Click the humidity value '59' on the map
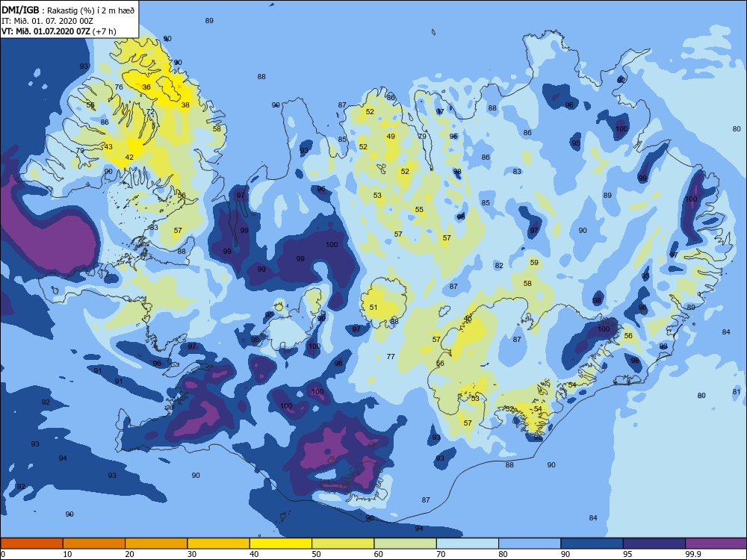The width and height of the screenshot is (747, 560). click(534, 262)
